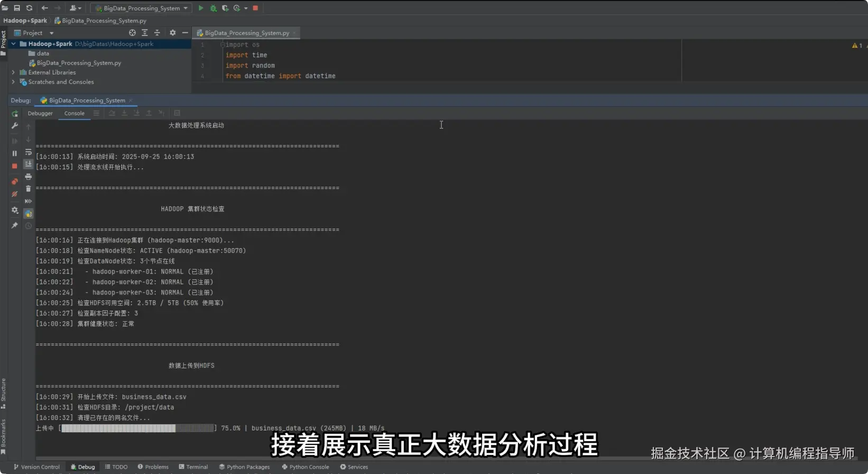
Task: Open the dropdown arrow next to Profile icon
Action: click(246, 8)
